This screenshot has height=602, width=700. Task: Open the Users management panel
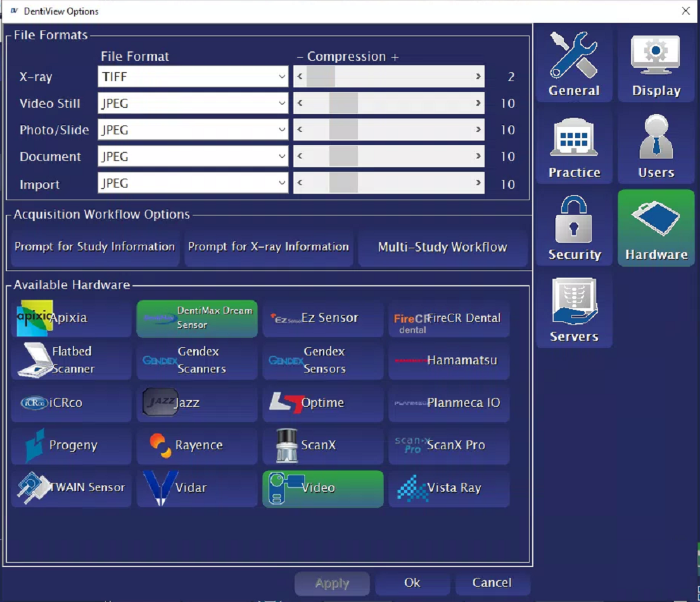[x=656, y=146]
